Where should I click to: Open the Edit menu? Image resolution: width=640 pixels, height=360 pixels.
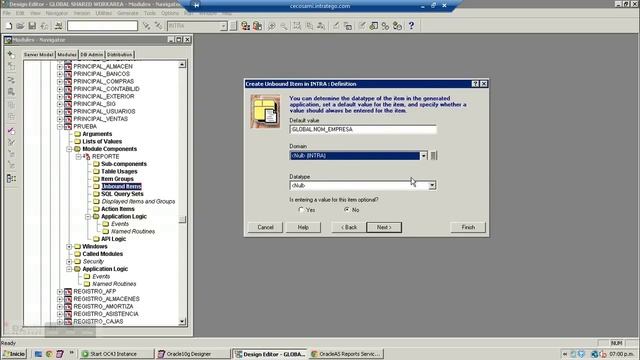20,13
